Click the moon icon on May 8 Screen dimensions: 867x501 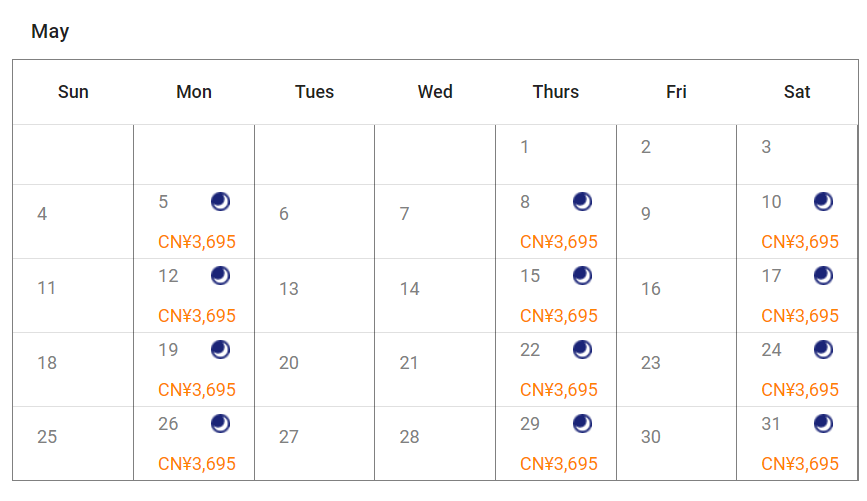583,202
